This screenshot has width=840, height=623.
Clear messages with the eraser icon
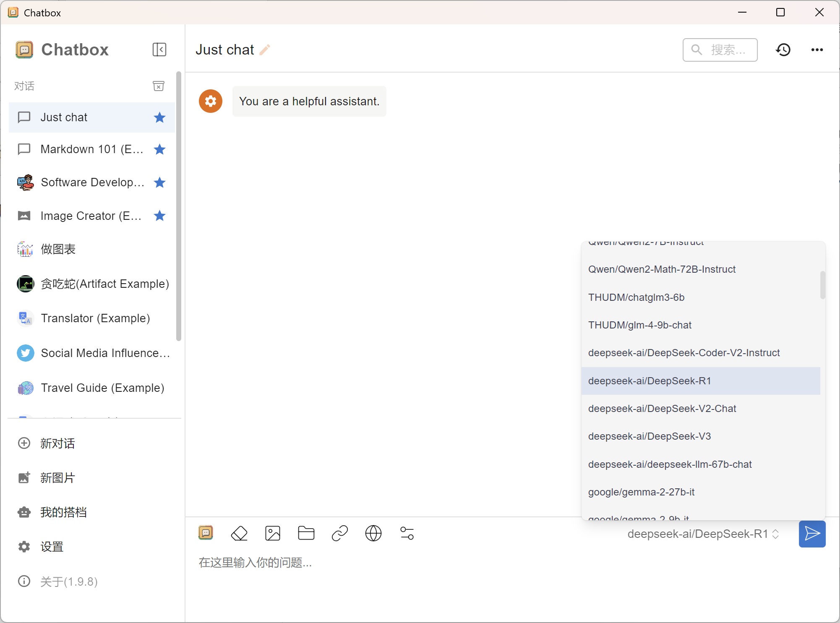(239, 534)
